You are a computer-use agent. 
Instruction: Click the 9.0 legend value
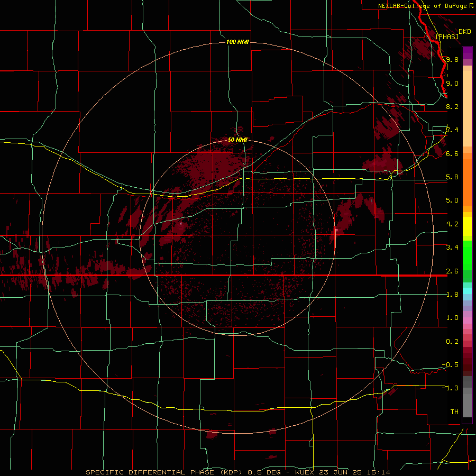click(452, 83)
